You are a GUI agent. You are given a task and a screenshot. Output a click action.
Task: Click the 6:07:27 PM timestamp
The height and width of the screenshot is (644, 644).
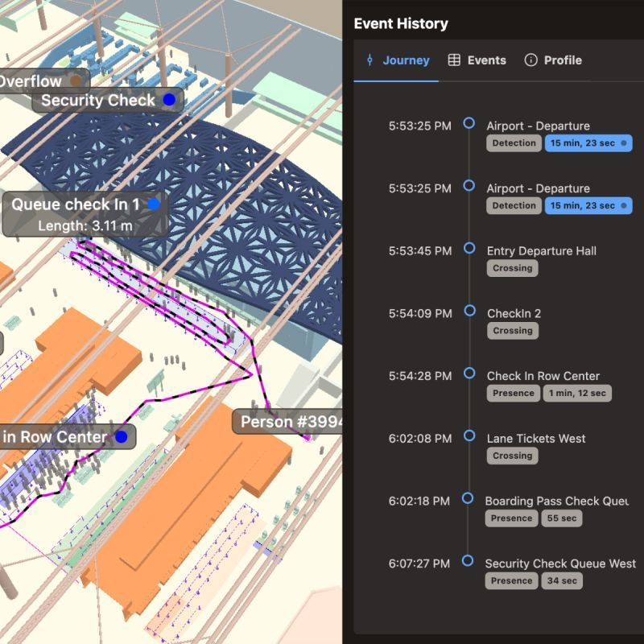click(x=419, y=563)
